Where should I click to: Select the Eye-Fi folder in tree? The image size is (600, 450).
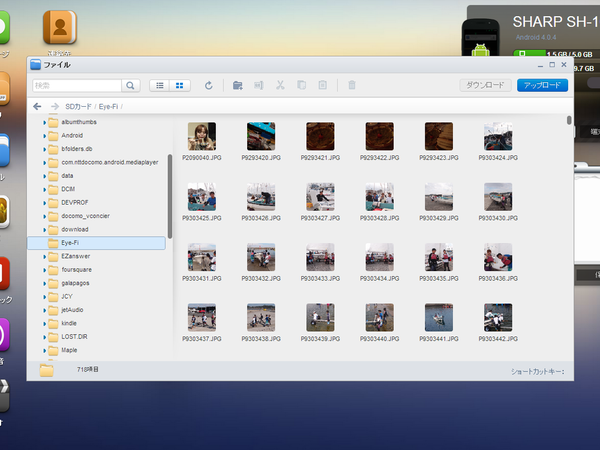coord(96,243)
